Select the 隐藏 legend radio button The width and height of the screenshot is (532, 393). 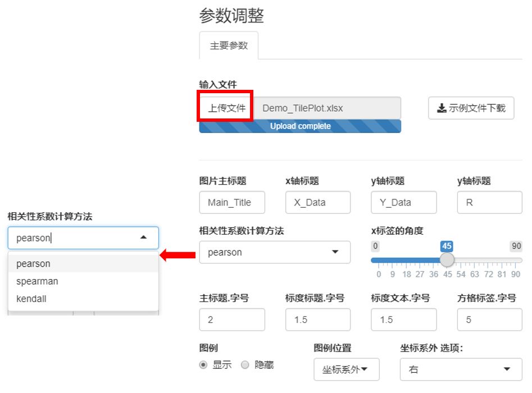tap(245, 364)
